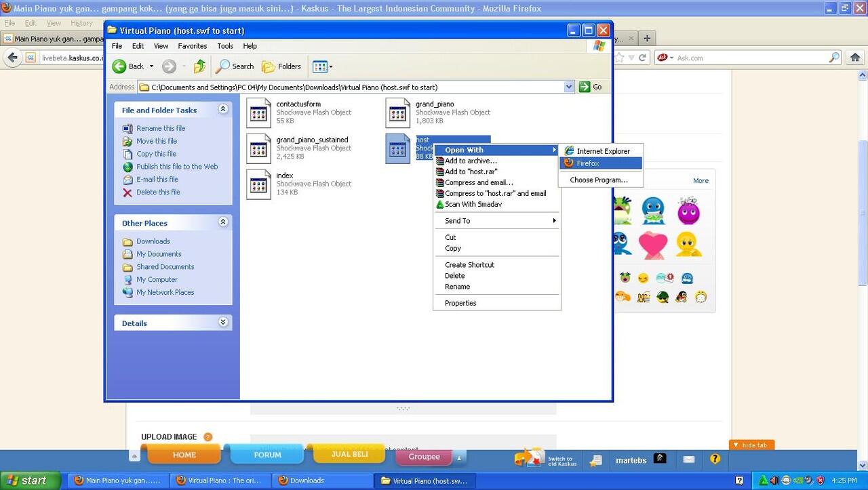868x490 pixels.
Task: Select the grand_piano_sustained file icon
Action: coord(258,148)
